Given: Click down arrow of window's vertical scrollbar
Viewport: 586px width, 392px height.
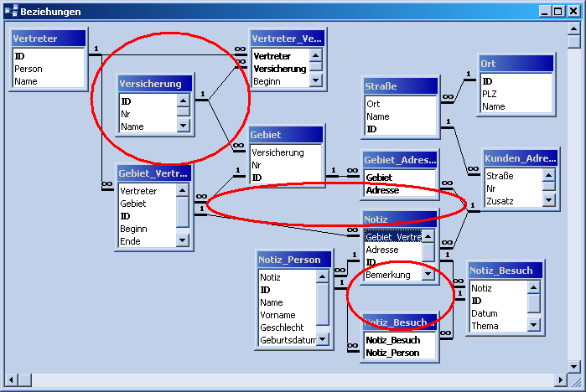Looking at the screenshot, I should [573, 366].
